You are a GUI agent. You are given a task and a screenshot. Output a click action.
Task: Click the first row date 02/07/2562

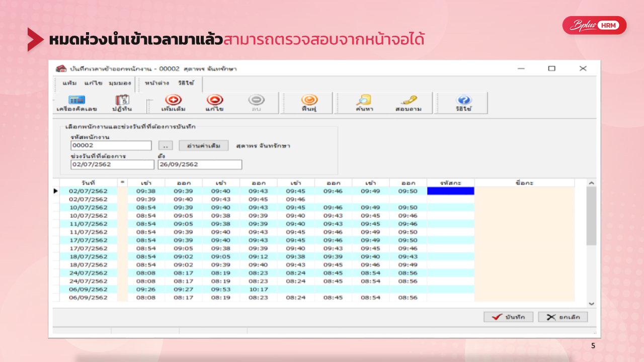tap(89, 191)
